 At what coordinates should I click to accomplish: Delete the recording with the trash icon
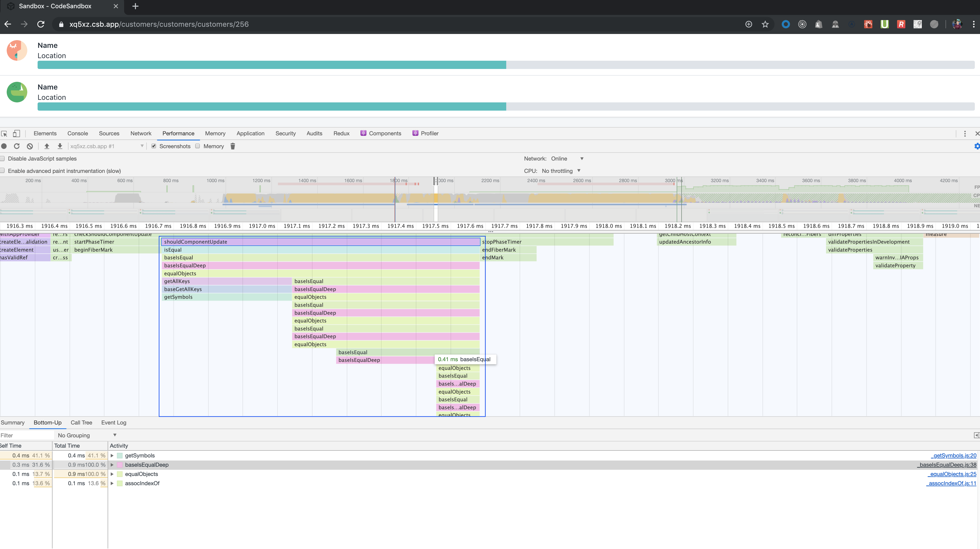pos(233,146)
